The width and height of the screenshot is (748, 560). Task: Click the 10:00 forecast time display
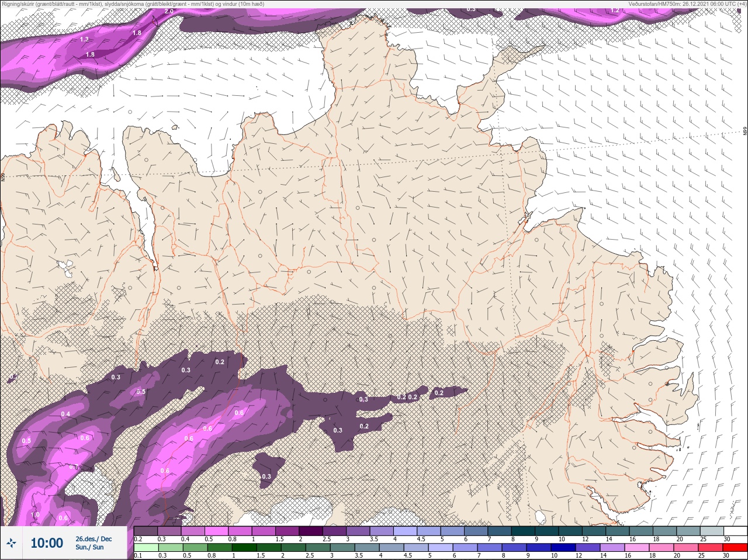tap(47, 543)
